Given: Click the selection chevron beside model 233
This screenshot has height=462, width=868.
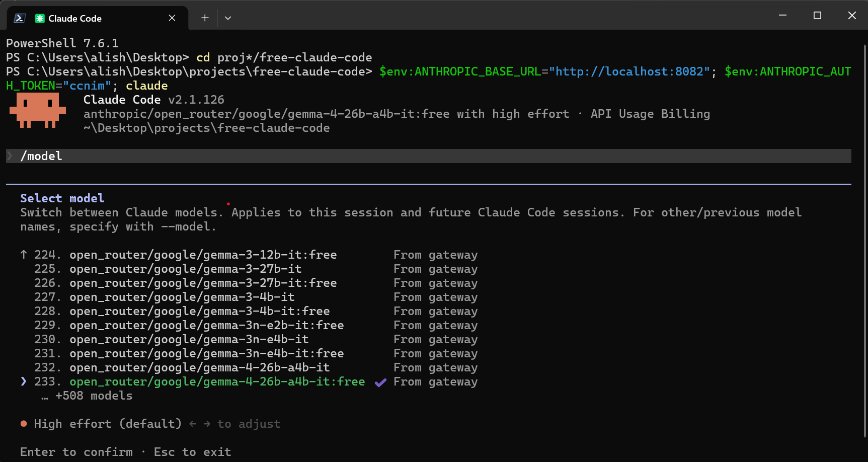Looking at the screenshot, I should pos(24,381).
